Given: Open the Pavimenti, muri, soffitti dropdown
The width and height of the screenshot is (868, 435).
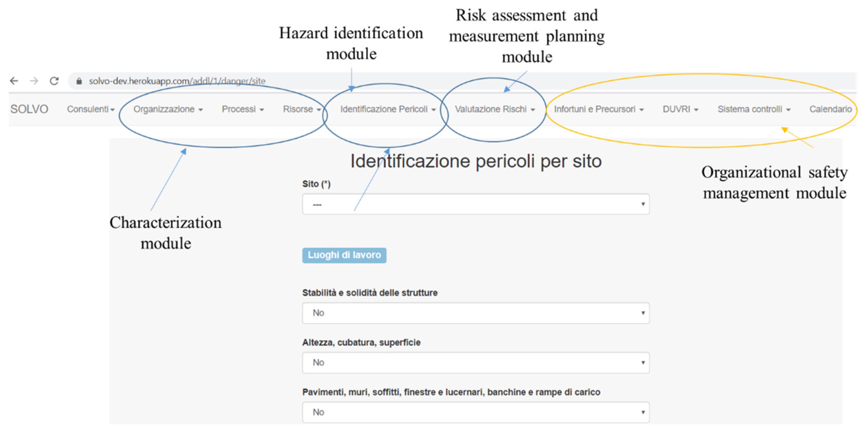Looking at the screenshot, I should pos(476,412).
